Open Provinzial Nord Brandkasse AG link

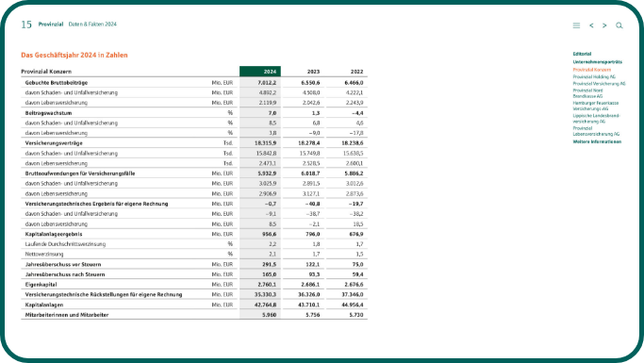(x=587, y=93)
